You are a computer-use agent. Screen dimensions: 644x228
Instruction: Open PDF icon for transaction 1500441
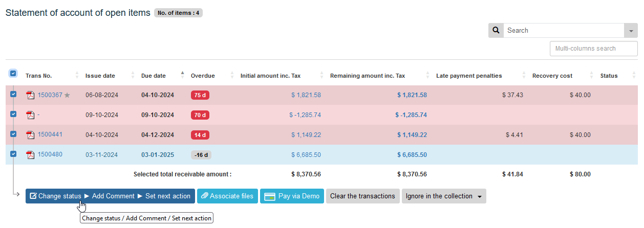pyautogui.click(x=31, y=135)
